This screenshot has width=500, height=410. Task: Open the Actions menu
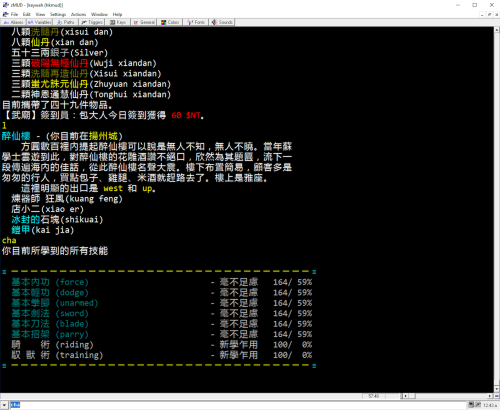click(78, 14)
